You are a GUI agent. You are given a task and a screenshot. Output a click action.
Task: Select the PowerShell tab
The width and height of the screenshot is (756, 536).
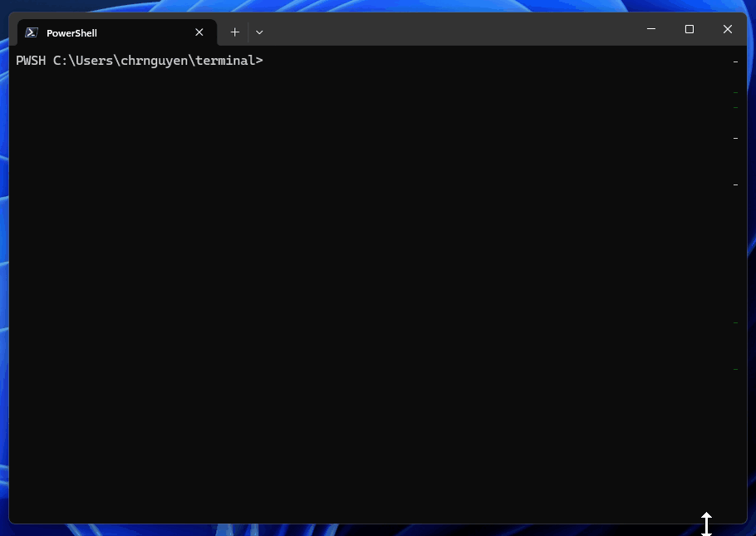click(x=117, y=32)
